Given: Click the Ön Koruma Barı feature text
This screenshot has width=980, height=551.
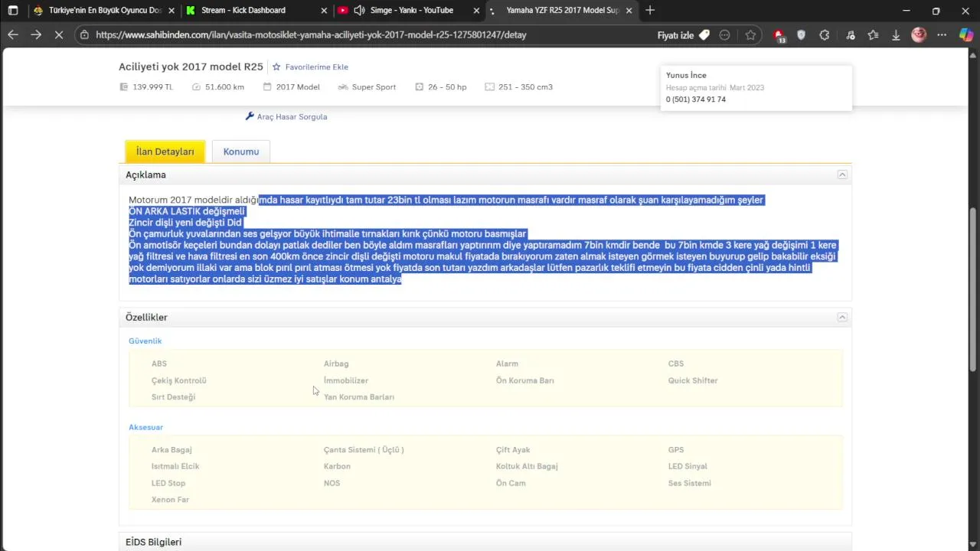Looking at the screenshot, I should 525,380.
